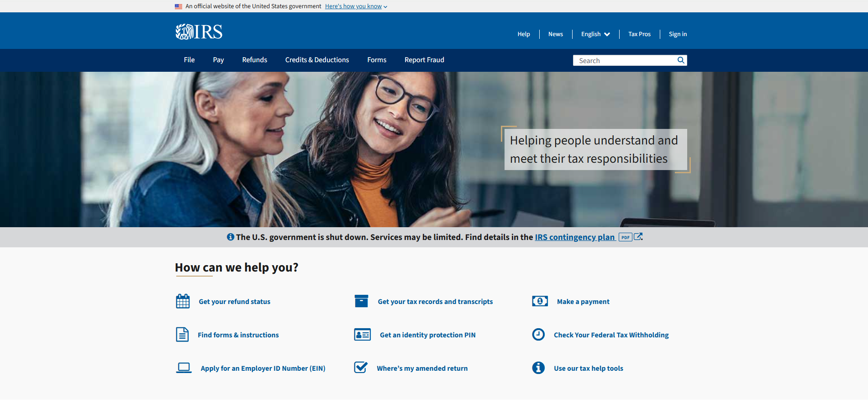
Task: Click the archive box icon for tax records
Action: (x=361, y=301)
